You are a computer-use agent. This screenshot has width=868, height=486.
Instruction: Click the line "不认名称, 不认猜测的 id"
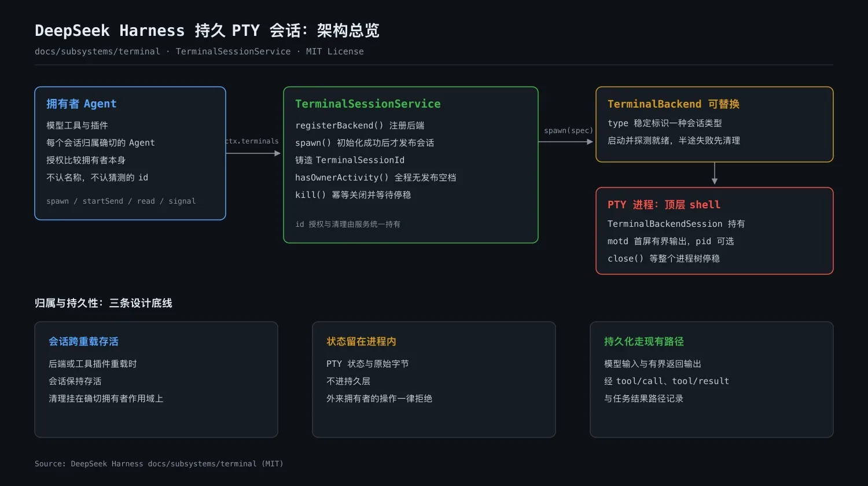[97, 178]
